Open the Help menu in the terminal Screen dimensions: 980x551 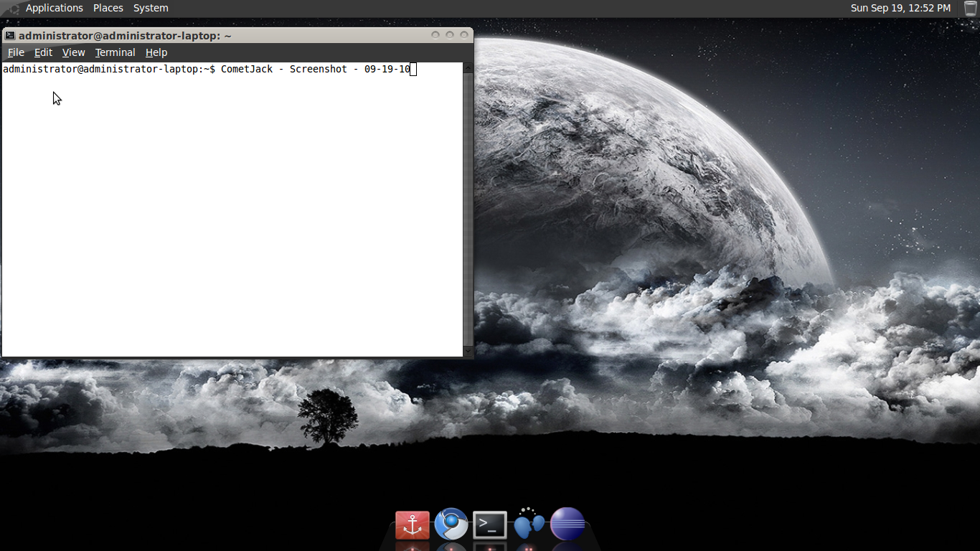point(156,52)
